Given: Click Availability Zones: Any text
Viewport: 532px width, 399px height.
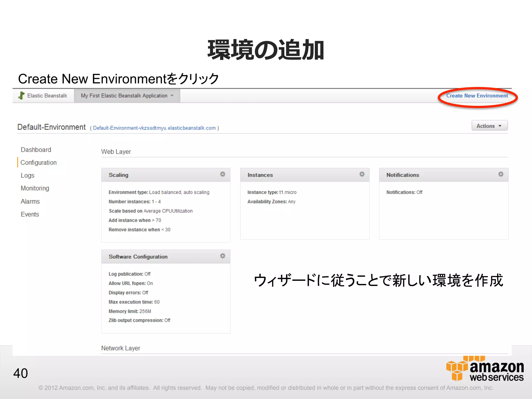Looking at the screenshot, I should pos(271,202).
